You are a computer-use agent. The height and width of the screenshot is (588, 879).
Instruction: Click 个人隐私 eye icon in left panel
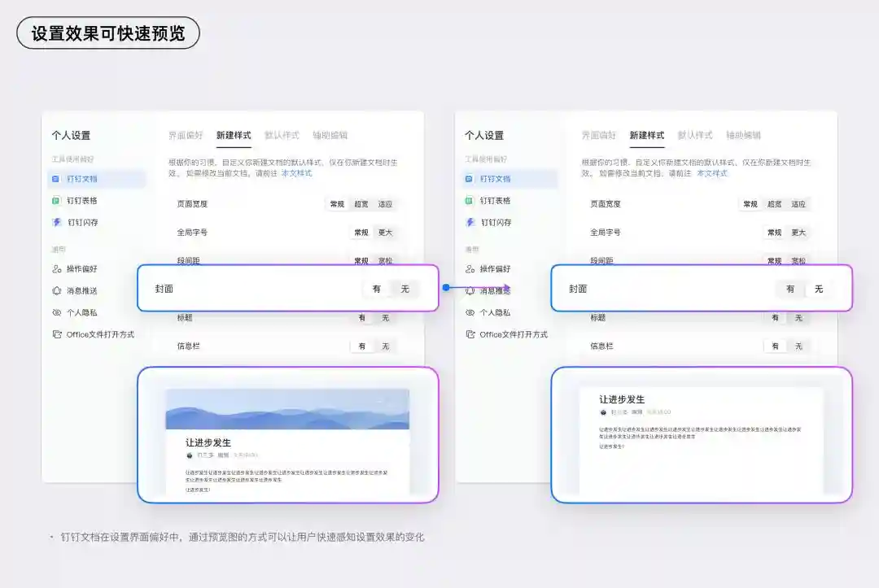pos(57,312)
